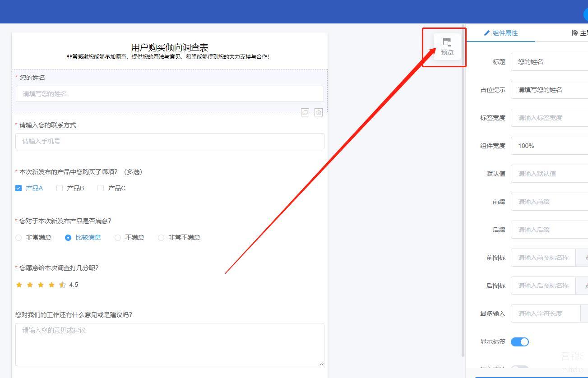Image resolution: width=588 pixels, height=378 pixels.
Task: Open icon picker for 后图标 field
Action: 584,286
